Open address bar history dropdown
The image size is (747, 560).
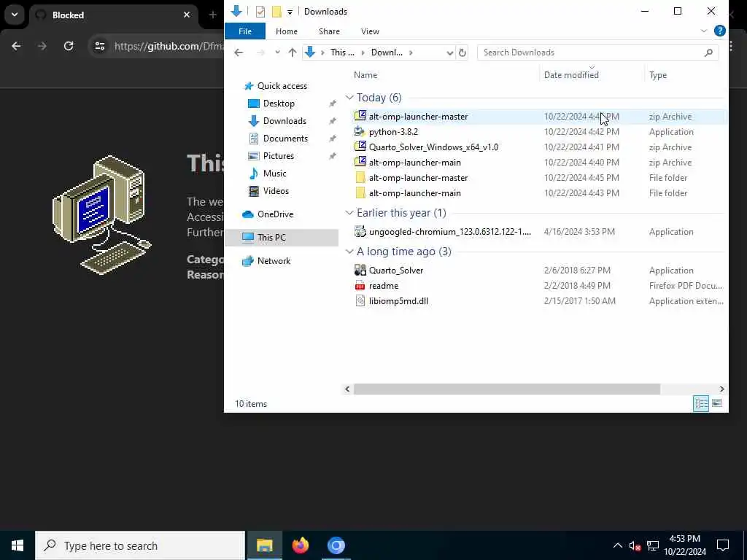[449, 52]
